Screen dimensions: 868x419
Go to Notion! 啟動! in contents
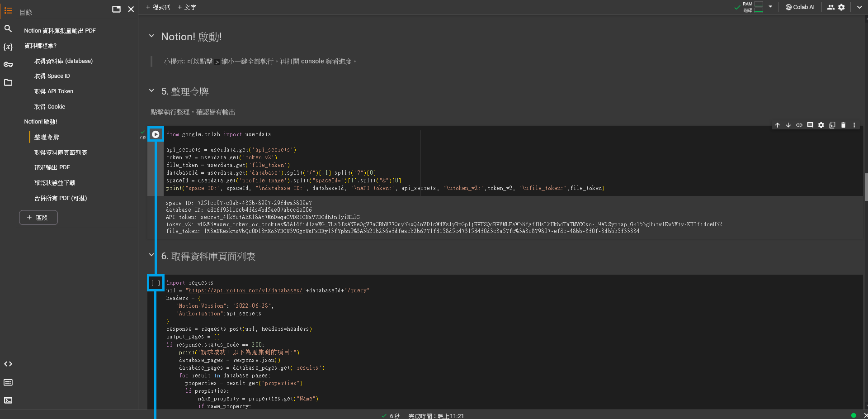pyautogui.click(x=41, y=122)
